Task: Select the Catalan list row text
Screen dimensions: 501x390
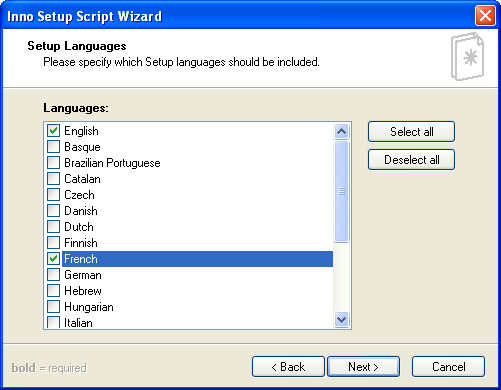Action: [82, 179]
